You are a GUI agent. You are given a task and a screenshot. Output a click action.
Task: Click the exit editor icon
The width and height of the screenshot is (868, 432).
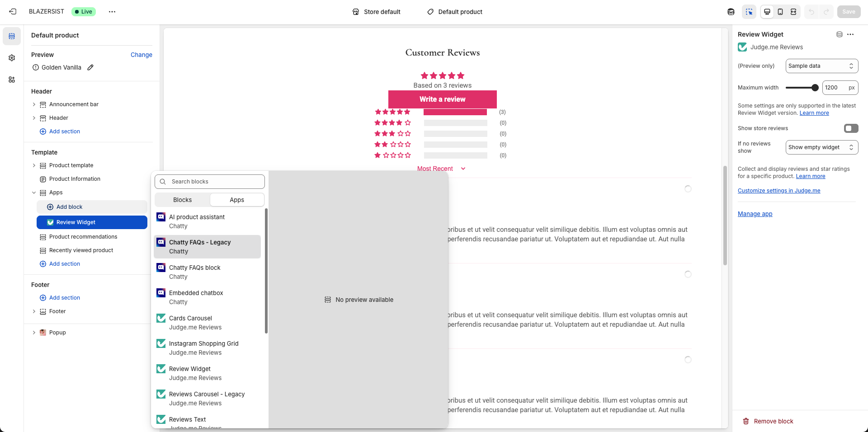13,12
